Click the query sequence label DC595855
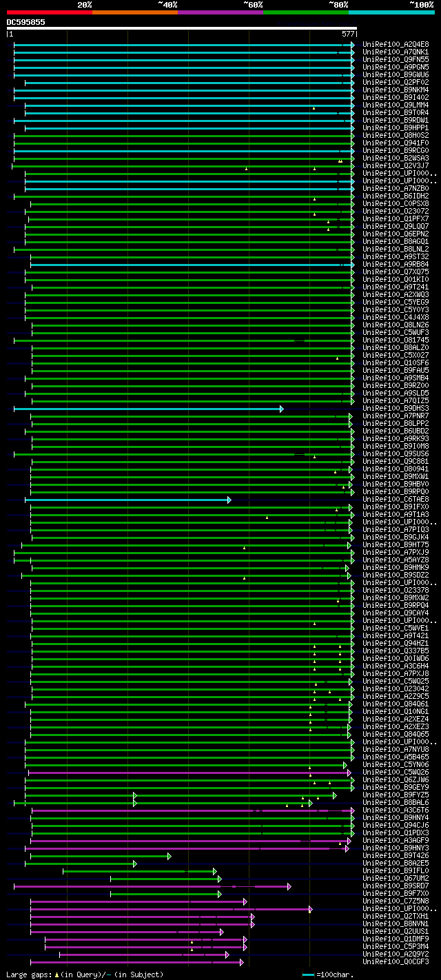The image size is (441, 980). pos(26,22)
